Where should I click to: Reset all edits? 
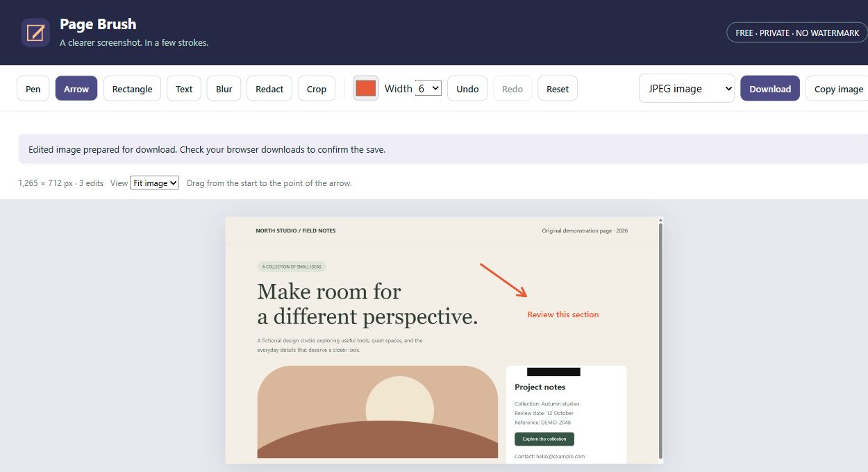click(558, 89)
